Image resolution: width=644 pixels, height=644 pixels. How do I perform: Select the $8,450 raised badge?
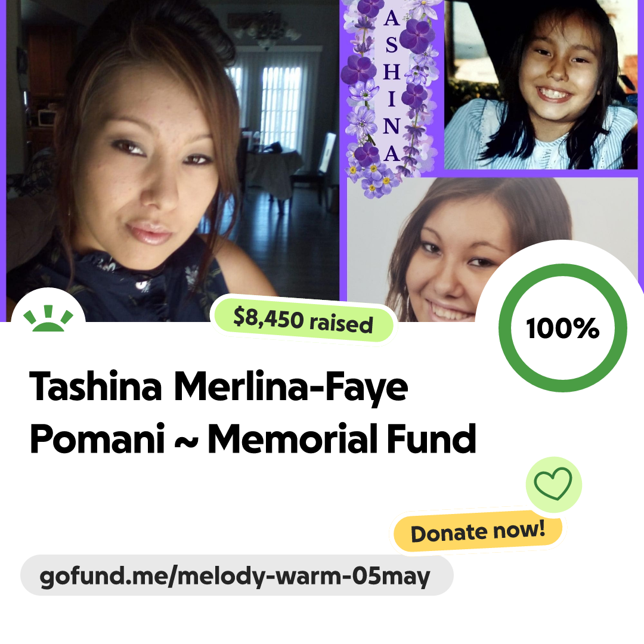[303, 320]
